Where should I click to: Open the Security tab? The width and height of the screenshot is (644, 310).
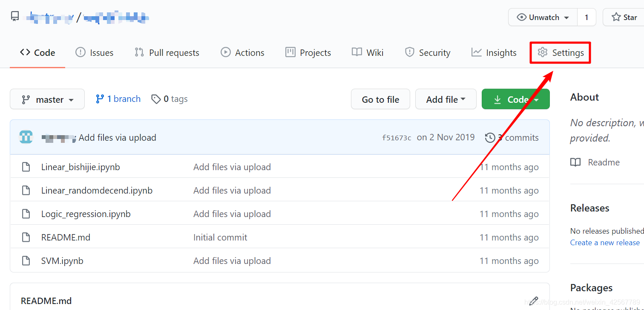pyautogui.click(x=427, y=52)
